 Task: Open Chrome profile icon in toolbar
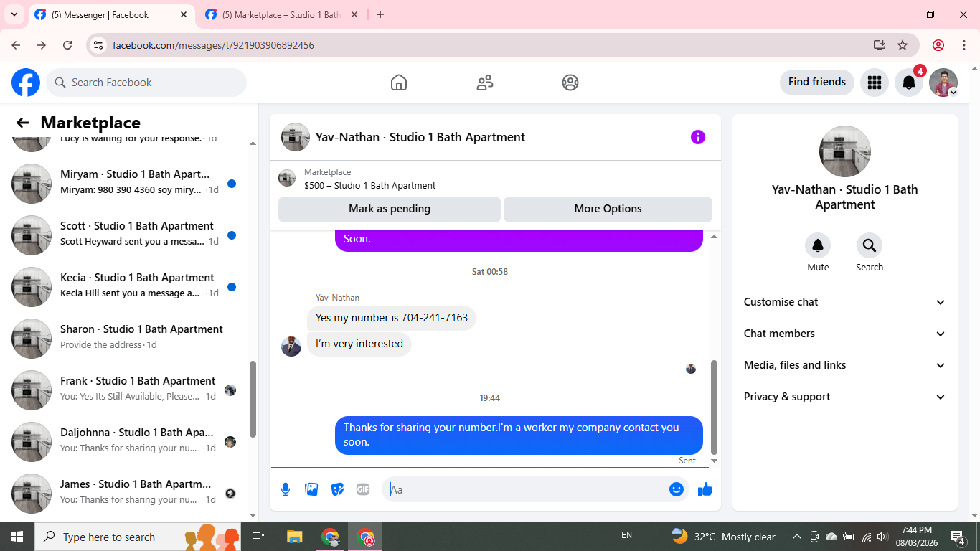point(938,45)
